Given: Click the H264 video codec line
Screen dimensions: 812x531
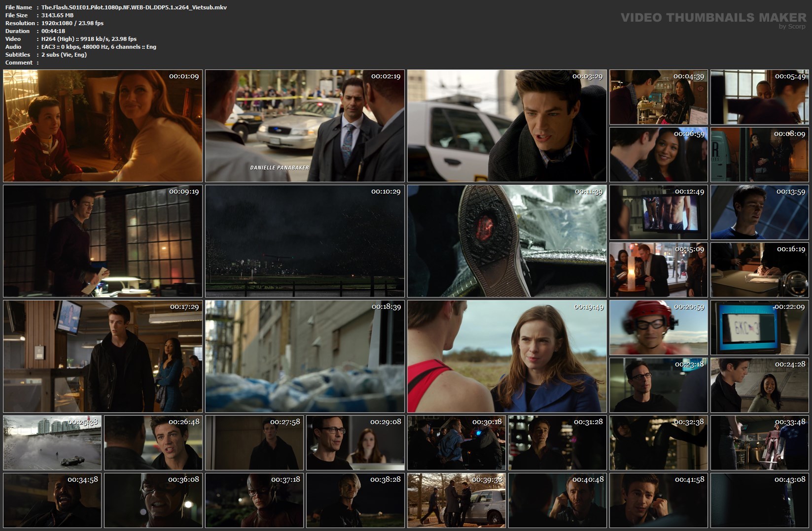Looking at the screenshot, I should [89, 39].
